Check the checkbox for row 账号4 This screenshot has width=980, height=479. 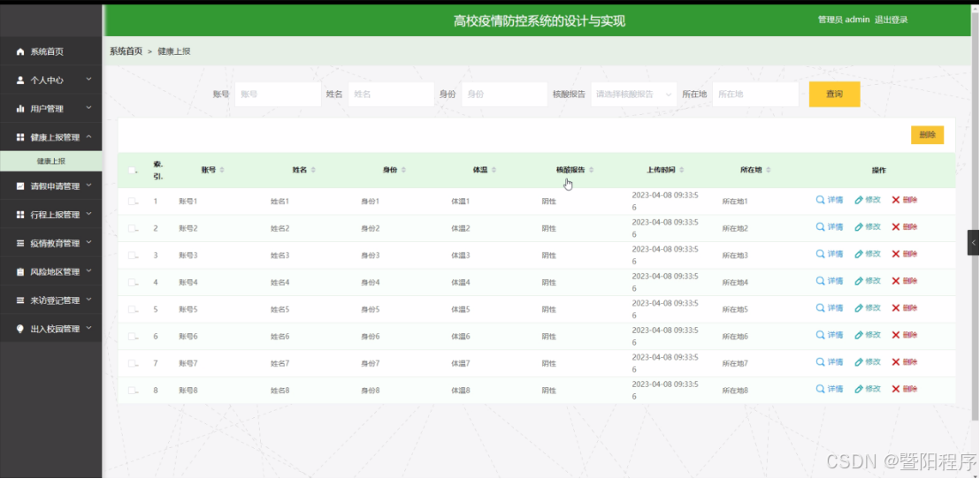(x=132, y=282)
